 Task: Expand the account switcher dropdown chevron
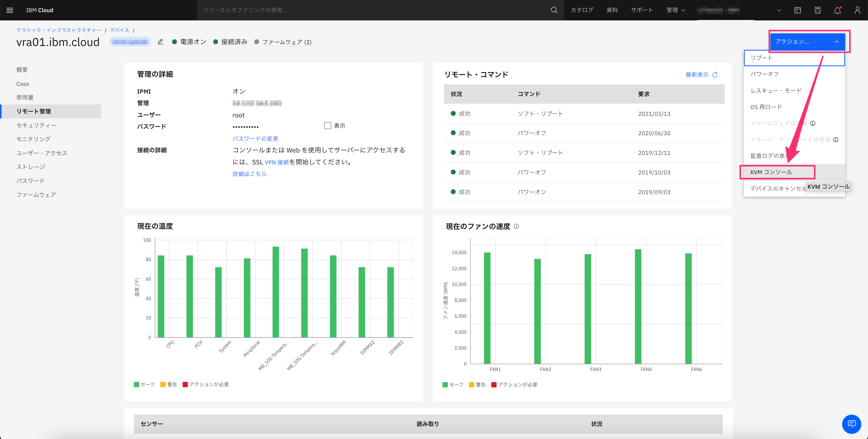point(779,10)
